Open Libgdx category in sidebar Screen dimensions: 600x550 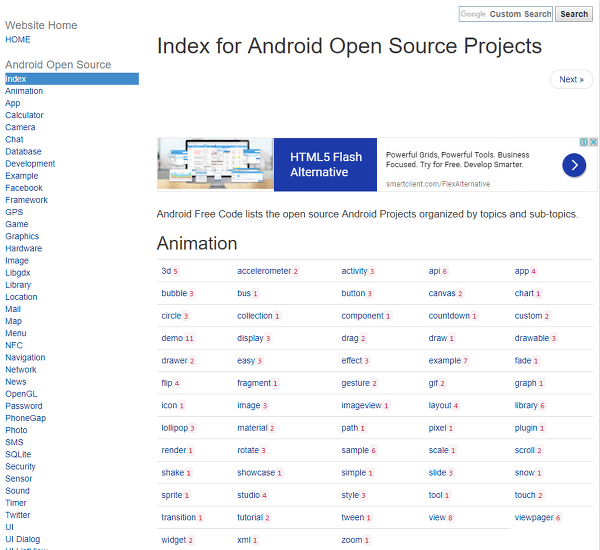point(18,273)
